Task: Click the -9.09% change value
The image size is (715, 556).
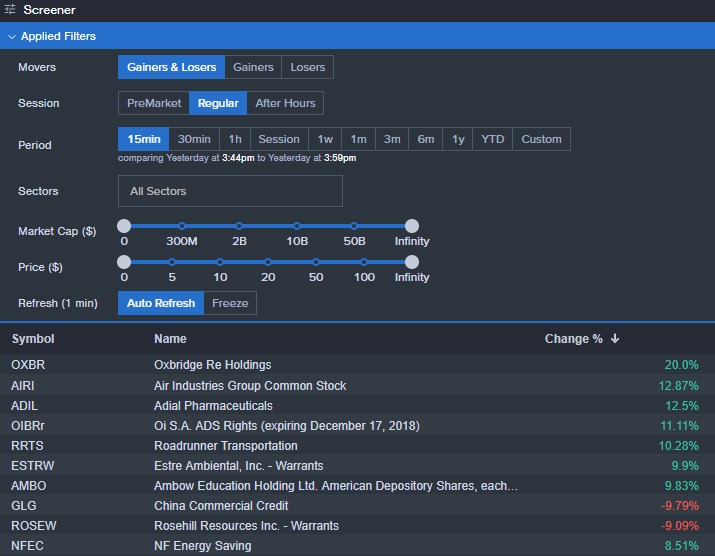Action: (679, 526)
